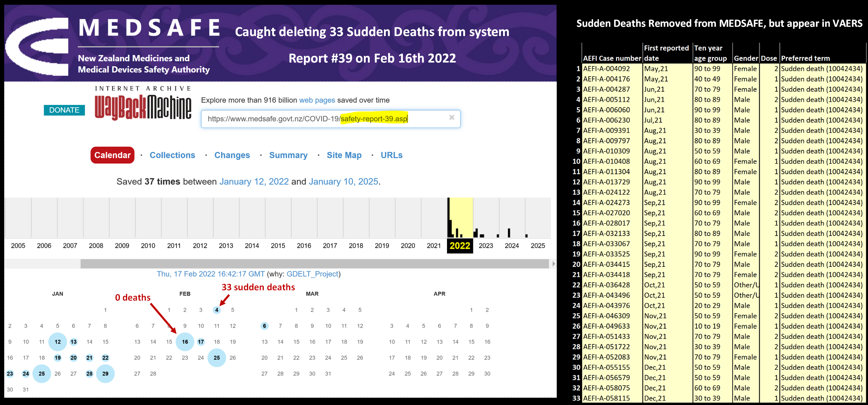Clear the URL field with the X icon
Image resolution: width=868 pixels, height=405 pixels.
point(451,118)
